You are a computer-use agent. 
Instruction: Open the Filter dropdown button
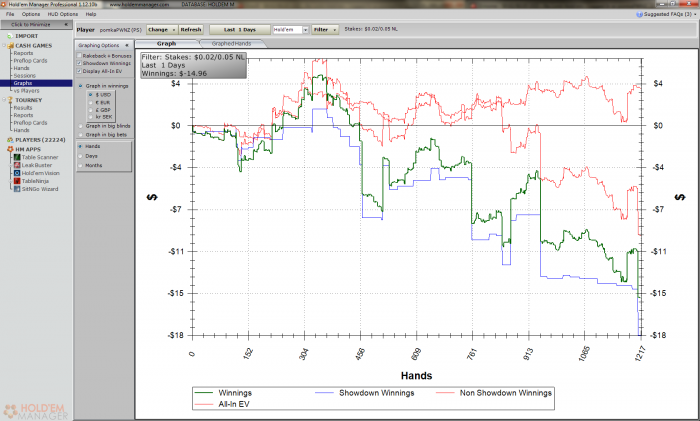click(325, 29)
